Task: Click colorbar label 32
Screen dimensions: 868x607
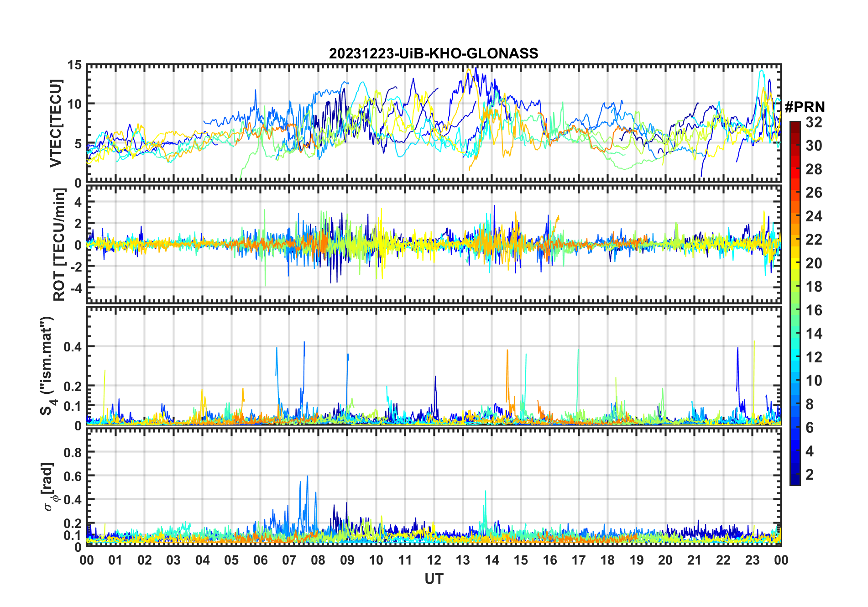Action: pos(814,122)
